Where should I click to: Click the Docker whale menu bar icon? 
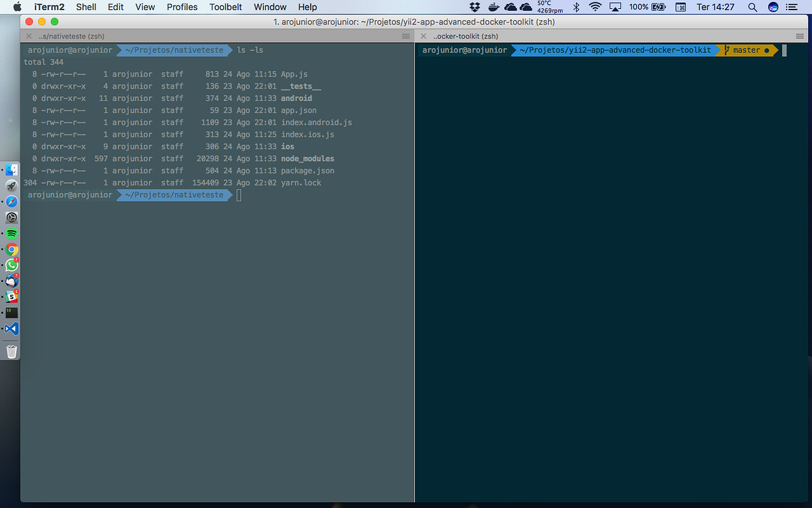point(493,7)
